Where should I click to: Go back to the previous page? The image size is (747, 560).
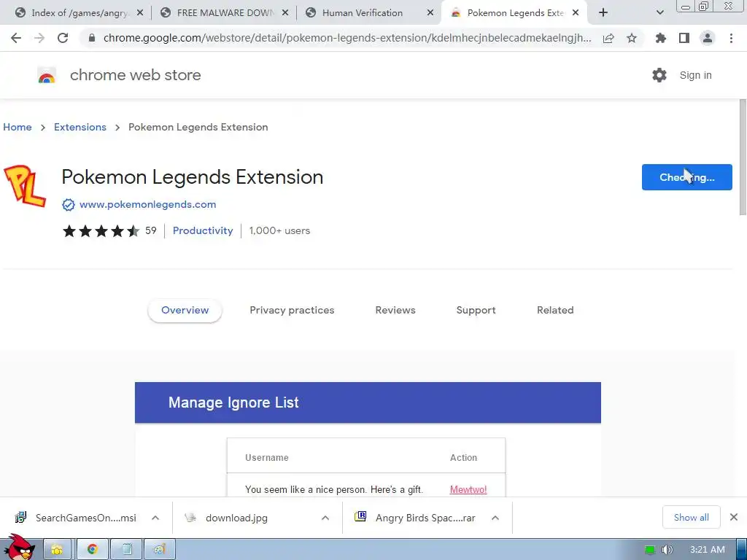coord(16,38)
